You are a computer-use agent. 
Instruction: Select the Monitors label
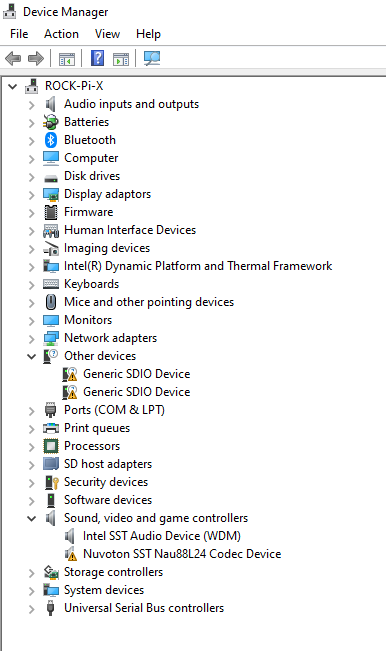88,320
